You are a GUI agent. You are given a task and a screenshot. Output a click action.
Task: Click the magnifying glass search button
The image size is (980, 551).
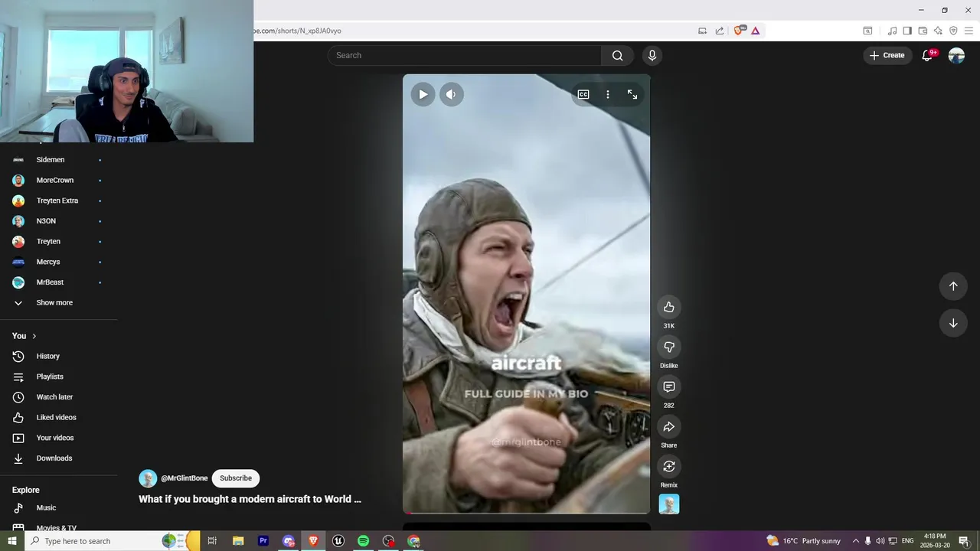(617, 55)
